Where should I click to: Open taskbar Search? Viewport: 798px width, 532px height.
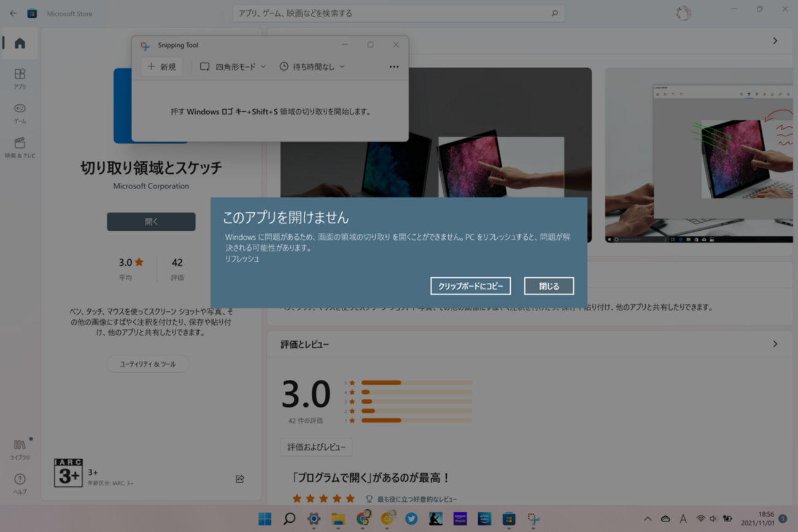pos(289,519)
